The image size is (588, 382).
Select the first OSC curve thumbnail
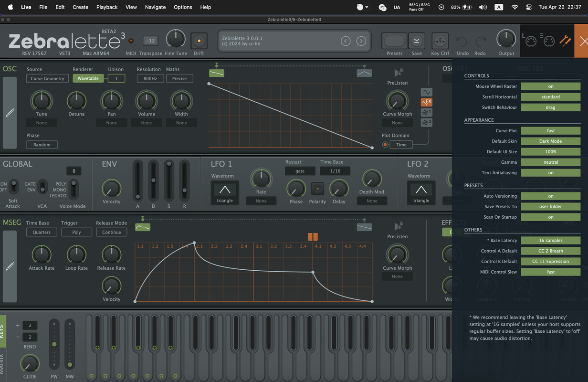coord(217,73)
